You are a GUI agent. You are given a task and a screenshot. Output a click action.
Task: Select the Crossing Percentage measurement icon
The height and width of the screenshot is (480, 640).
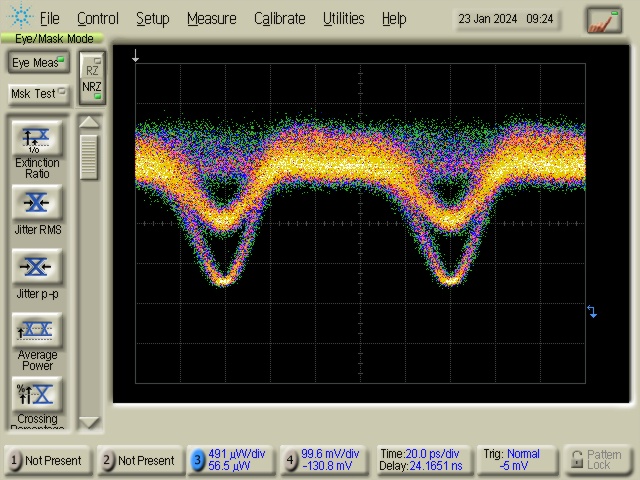pyautogui.click(x=37, y=394)
